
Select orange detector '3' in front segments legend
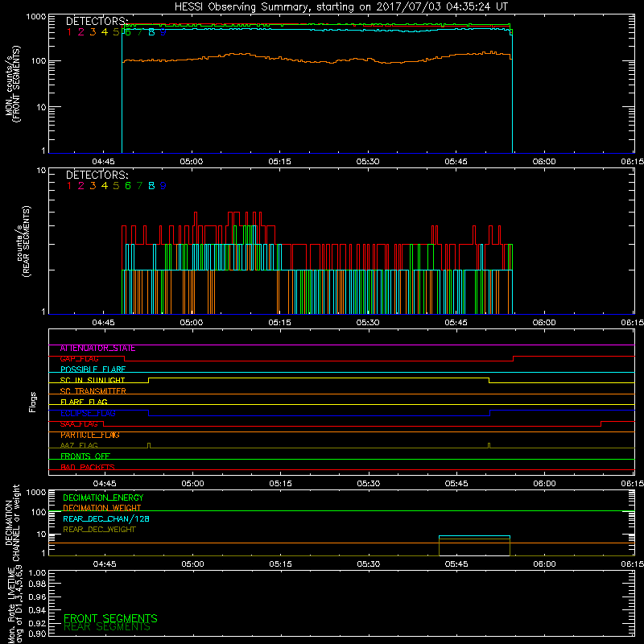tap(93, 32)
